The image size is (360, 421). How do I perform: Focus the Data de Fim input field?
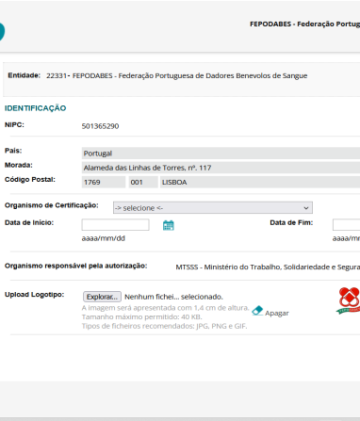(346, 225)
